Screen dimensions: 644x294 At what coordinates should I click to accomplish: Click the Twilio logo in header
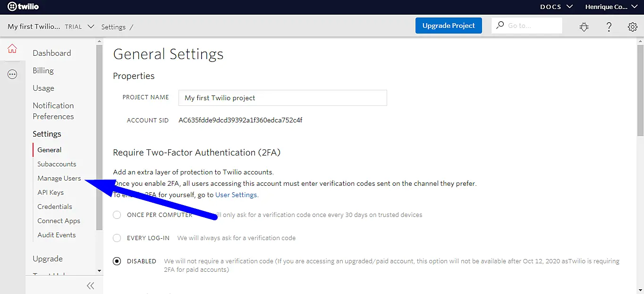pyautogui.click(x=23, y=7)
